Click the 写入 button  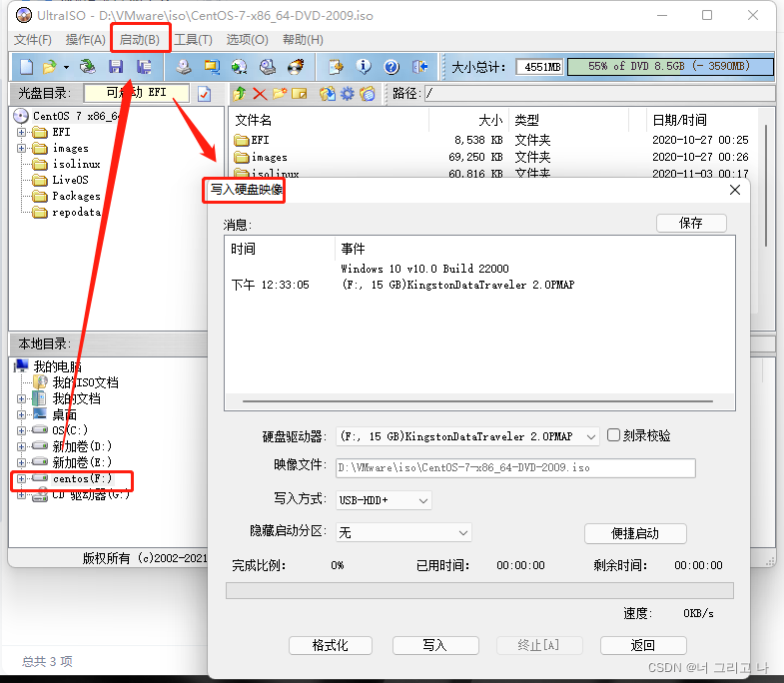(x=435, y=645)
